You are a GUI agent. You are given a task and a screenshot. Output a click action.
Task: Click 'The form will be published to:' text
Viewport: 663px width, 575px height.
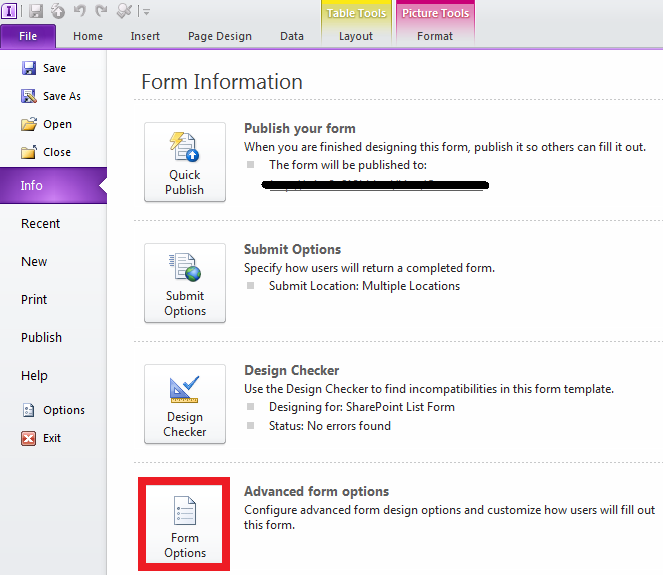point(348,165)
